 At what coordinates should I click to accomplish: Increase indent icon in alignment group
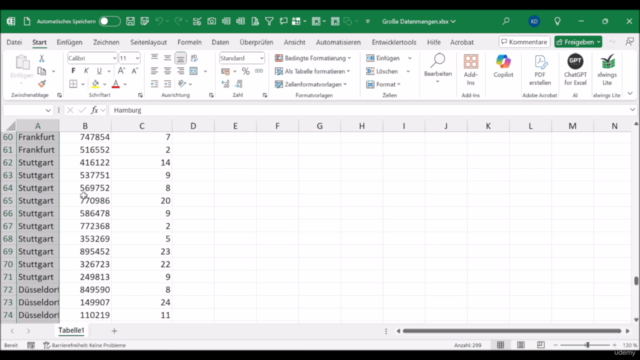click(x=167, y=84)
